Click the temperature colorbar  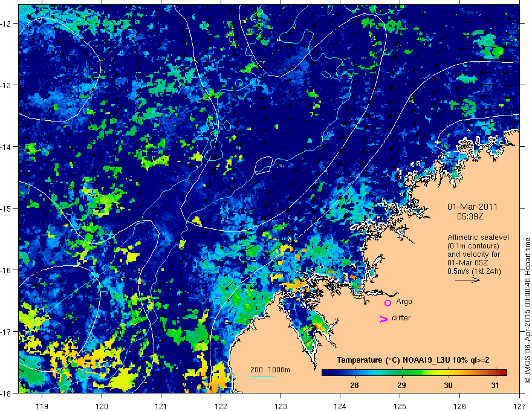[414, 373]
